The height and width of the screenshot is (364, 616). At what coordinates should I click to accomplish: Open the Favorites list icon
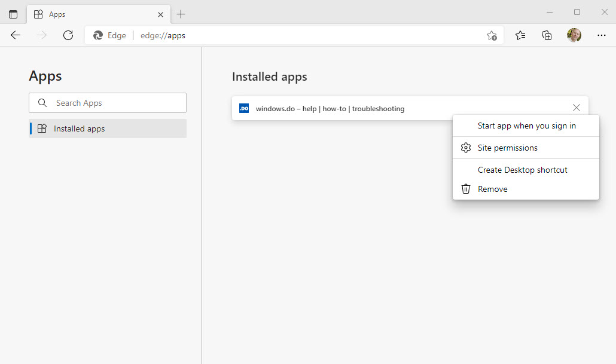(x=520, y=35)
